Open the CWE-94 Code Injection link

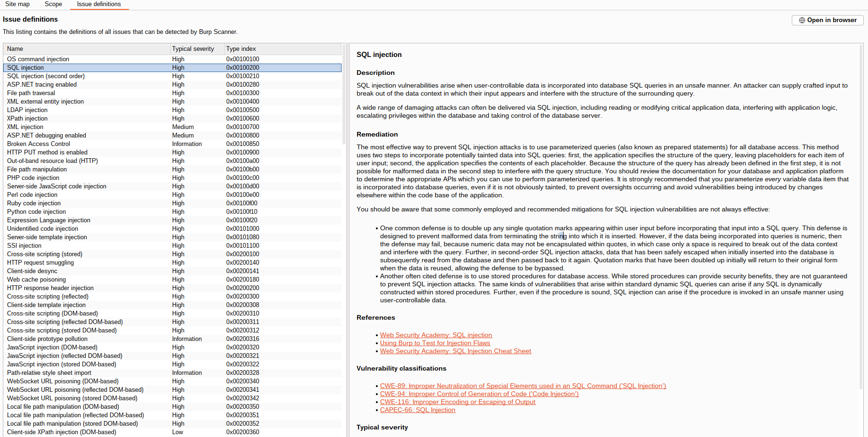479,394
